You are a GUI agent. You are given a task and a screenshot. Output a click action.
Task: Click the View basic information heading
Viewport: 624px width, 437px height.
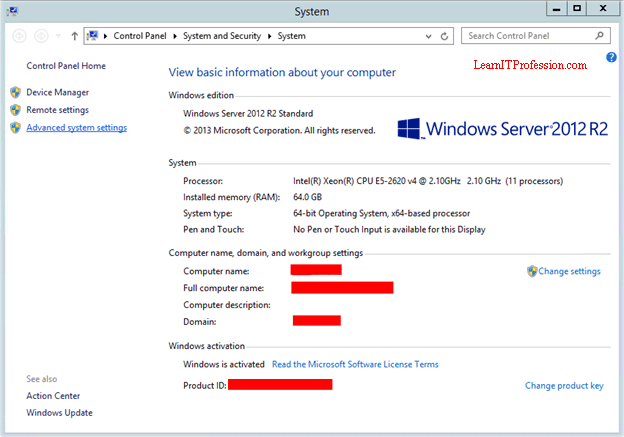click(x=282, y=72)
